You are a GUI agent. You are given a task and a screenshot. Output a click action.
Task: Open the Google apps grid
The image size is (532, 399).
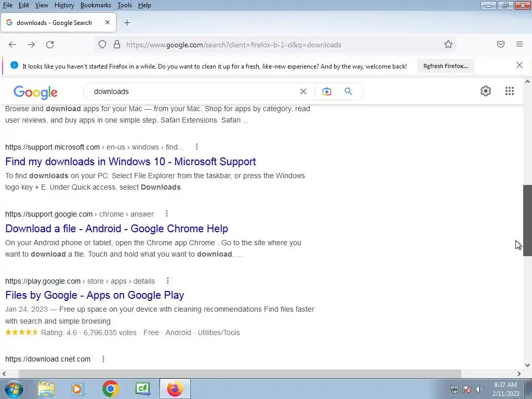point(510,91)
